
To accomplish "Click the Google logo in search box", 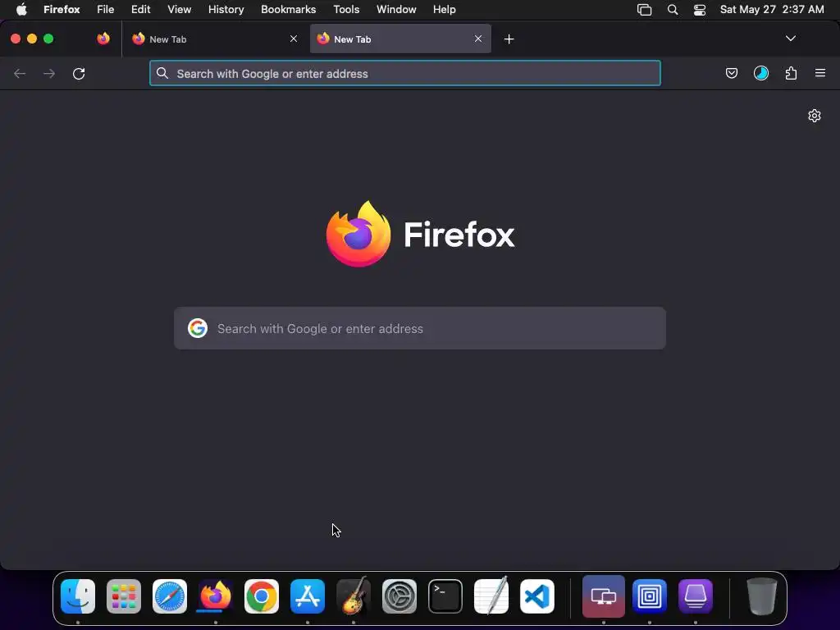I will (198, 328).
